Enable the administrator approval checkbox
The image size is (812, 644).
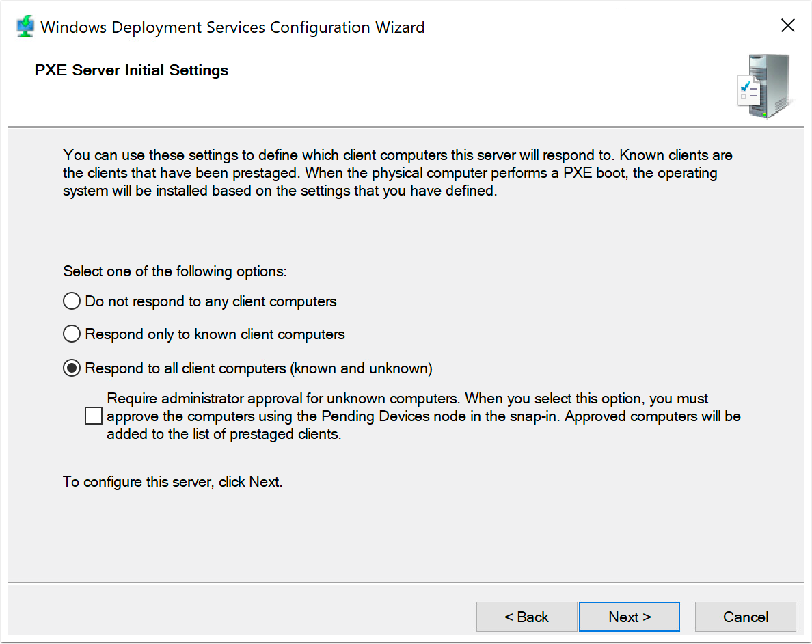(94, 416)
